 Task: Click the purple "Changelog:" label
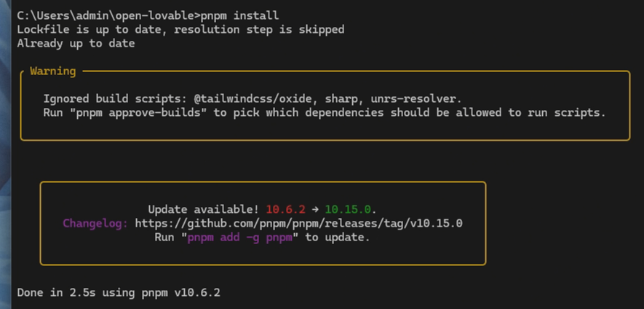pos(95,224)
